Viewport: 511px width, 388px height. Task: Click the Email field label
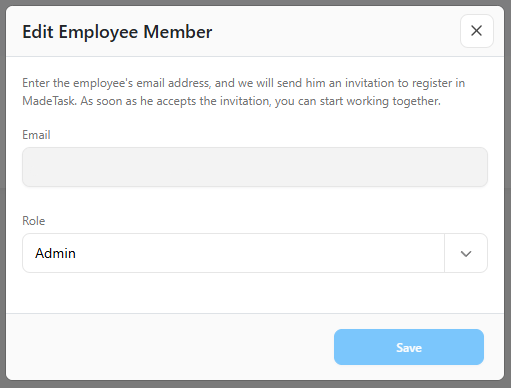(x=36, y=135)
